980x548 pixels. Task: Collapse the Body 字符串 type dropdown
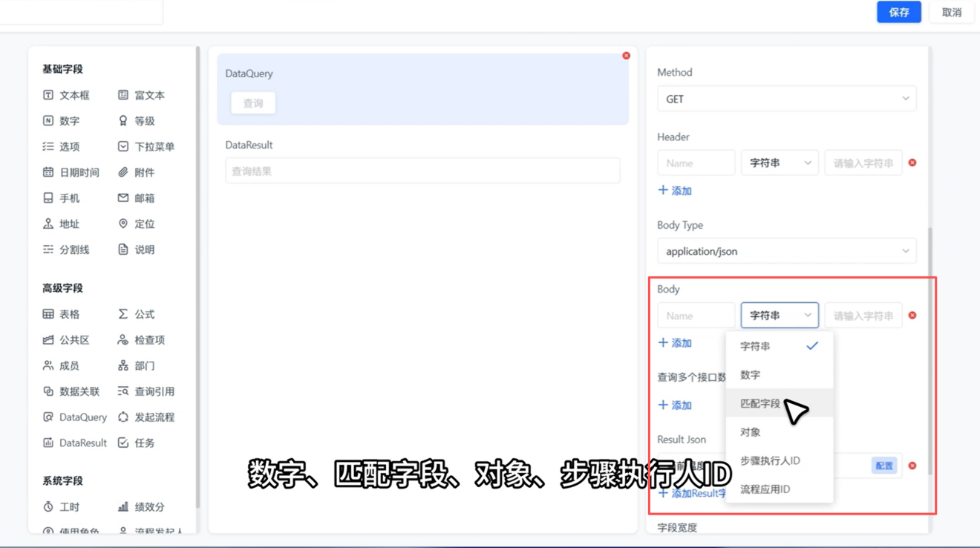(x=780, y=316)
